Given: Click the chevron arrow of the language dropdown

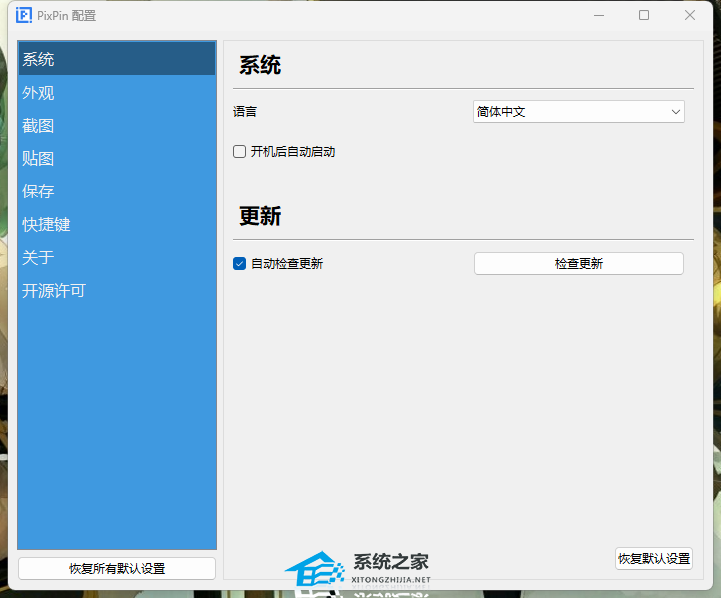Looking at the screenshot, I should [x=676, y=112].
